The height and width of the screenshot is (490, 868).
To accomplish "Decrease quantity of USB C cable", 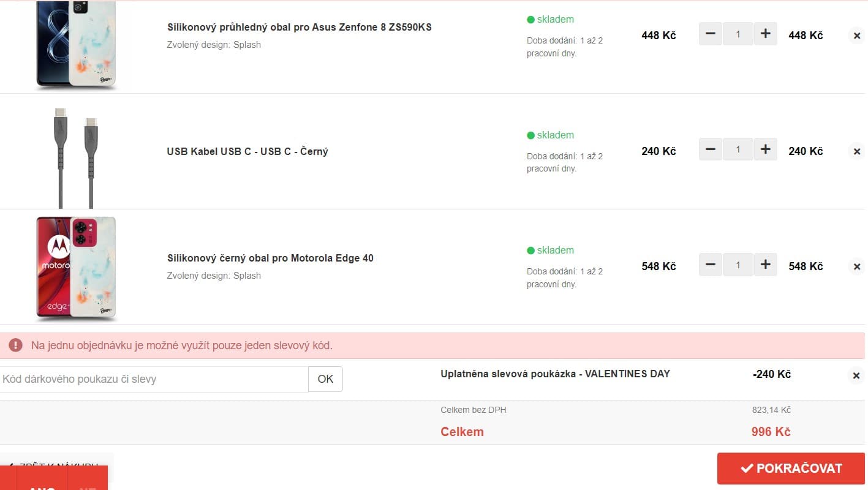I will [710, 149].
